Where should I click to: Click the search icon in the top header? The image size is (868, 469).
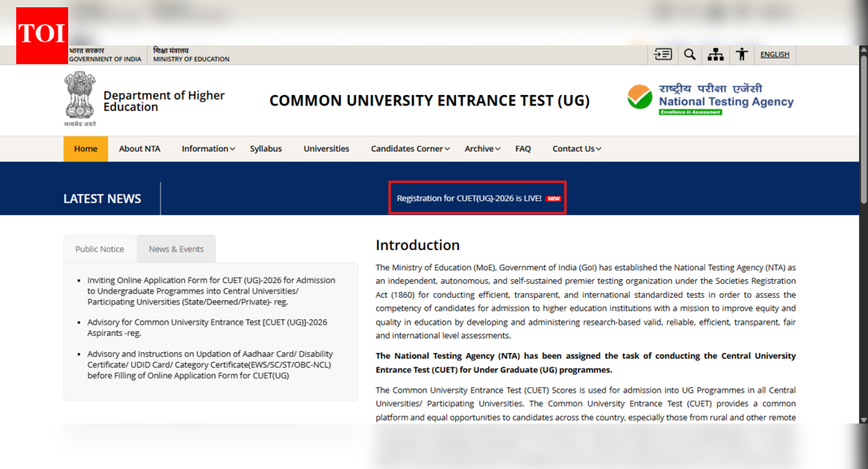point(690,54)
